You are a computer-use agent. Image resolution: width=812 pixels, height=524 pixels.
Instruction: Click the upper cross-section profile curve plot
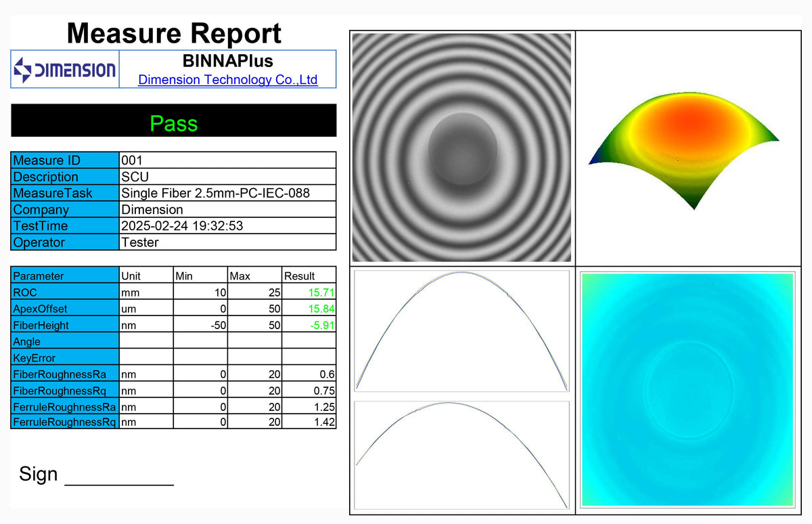461,331
